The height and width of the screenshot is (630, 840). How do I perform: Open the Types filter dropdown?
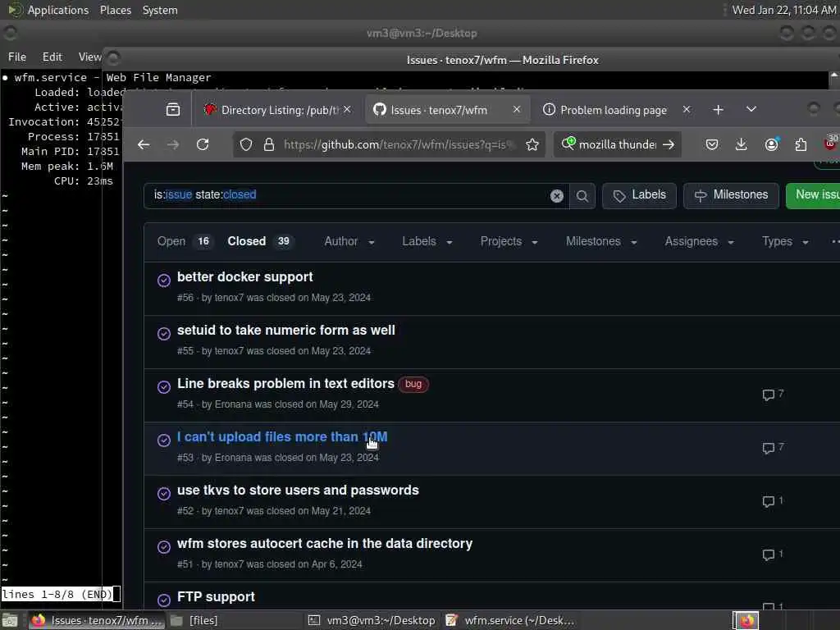[785, 242]
